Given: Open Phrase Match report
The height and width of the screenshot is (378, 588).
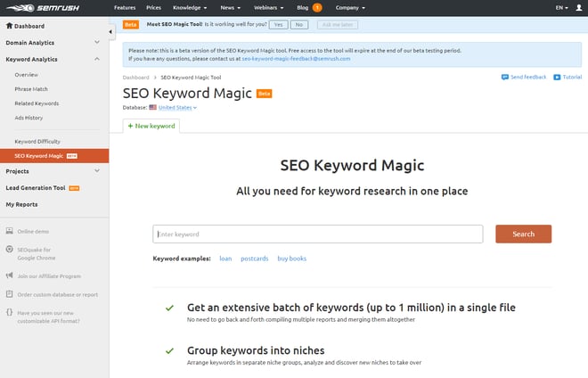Looking at the screenshot, I should (x=31, y=89).
